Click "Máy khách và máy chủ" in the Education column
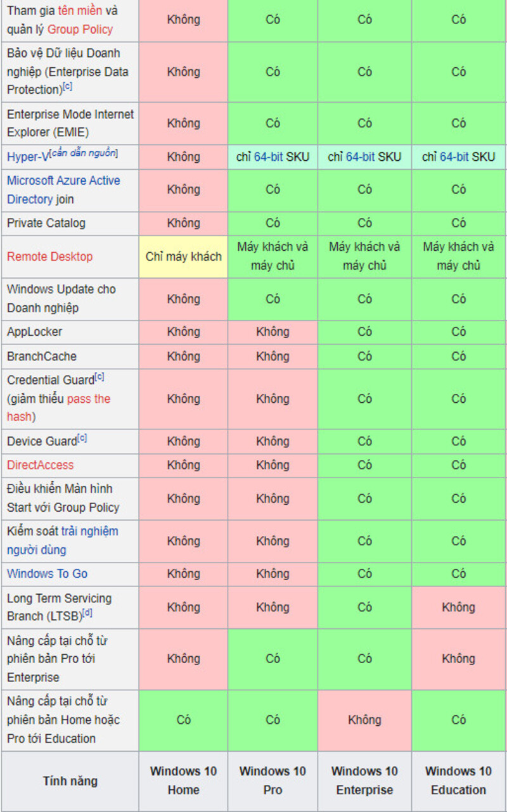507x812 pixels. (459, 256)
